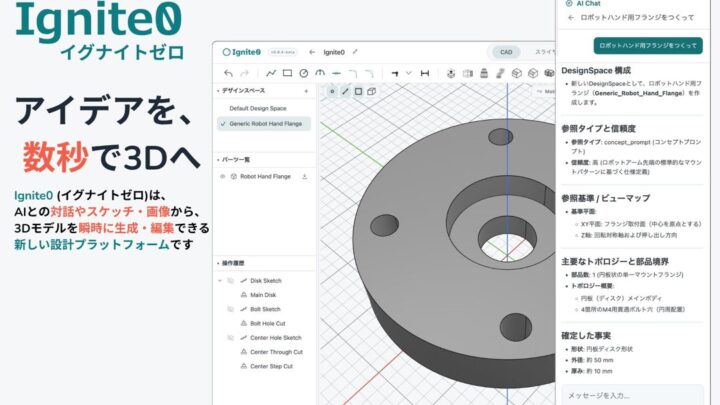Toggle visibility eye for Robot Hand Flange
Viewport: 720px width, 405px height.
223,176
